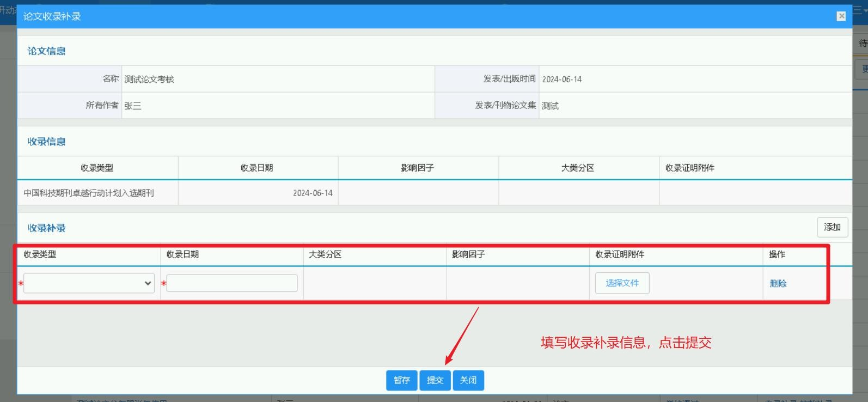Click the 删除 link in 操作 column
The image size is (868, 402).
coord(778,283)
